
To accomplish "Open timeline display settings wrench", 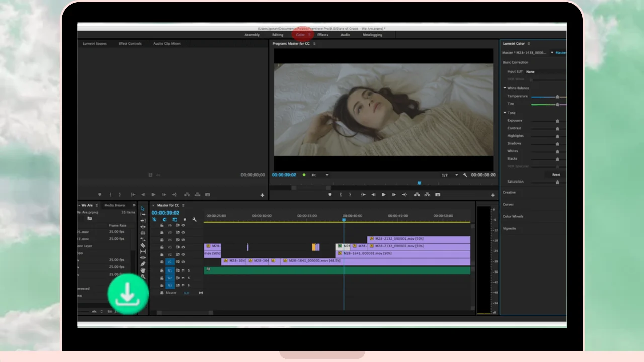I will click(x=194, y=220).
